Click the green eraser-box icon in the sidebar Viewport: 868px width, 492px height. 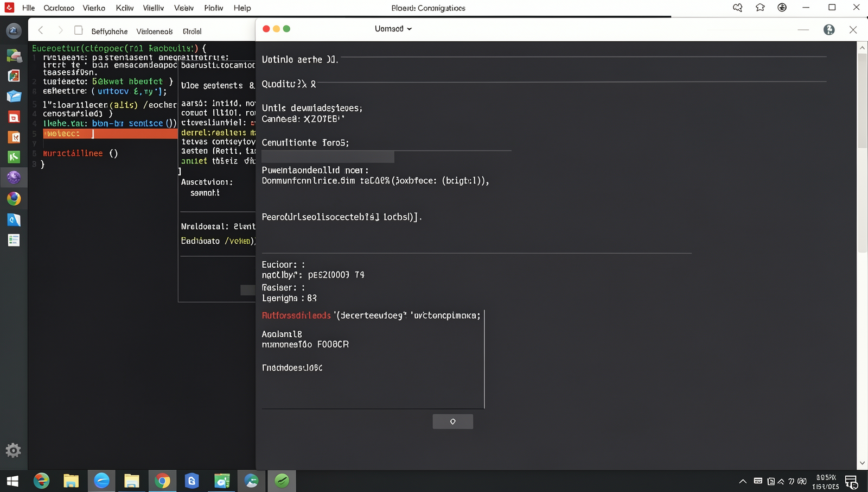14,55
